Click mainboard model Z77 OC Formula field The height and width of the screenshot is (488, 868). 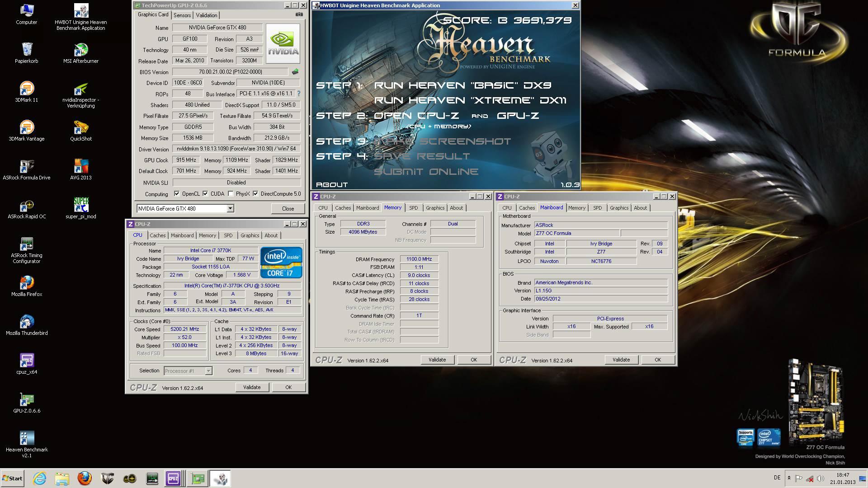pyautogui.click(x=576, y=233)
